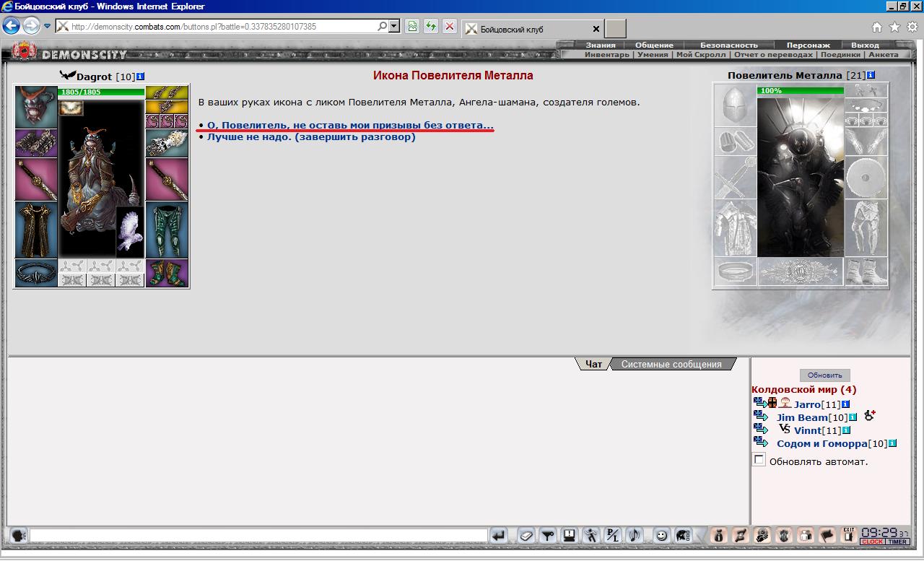The image size is (924, 561).
Task: Enable the Обновлять автомат. checkbox
Action: (x=759, y=460)
